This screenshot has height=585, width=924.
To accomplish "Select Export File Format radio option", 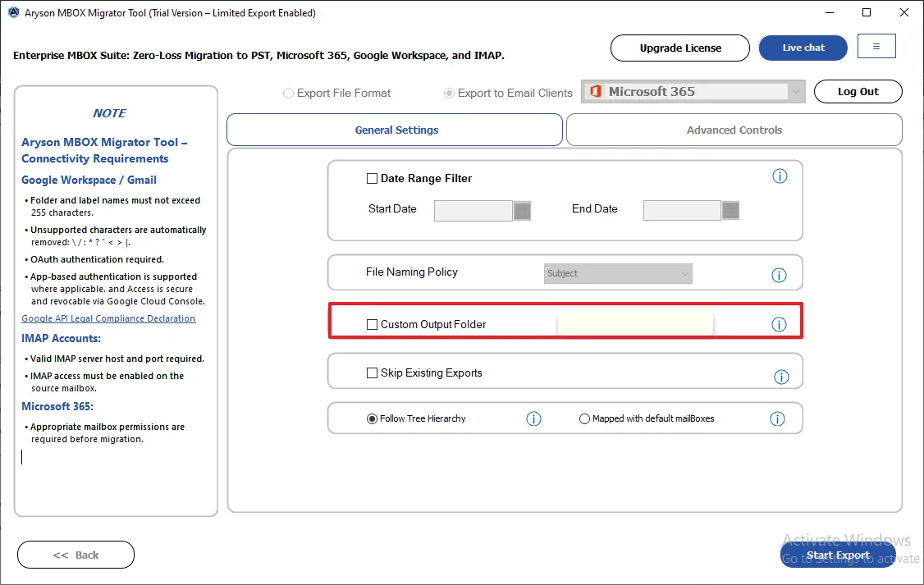I will point(288,93).
